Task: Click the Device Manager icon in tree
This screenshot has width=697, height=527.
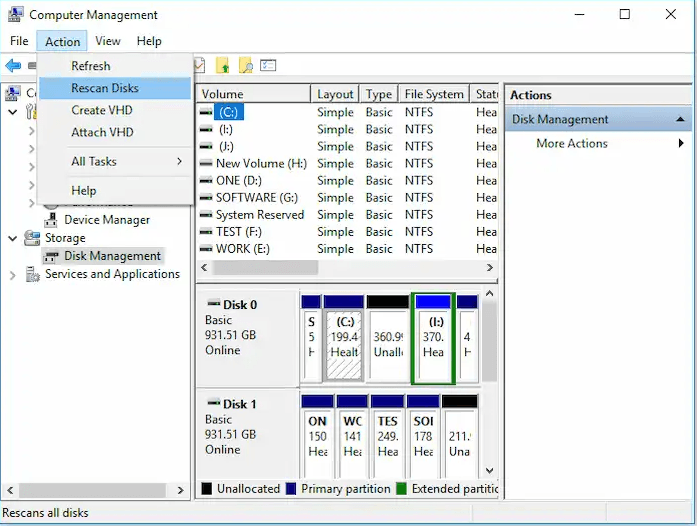Action: pyautogui.click(x=52, y=220)
